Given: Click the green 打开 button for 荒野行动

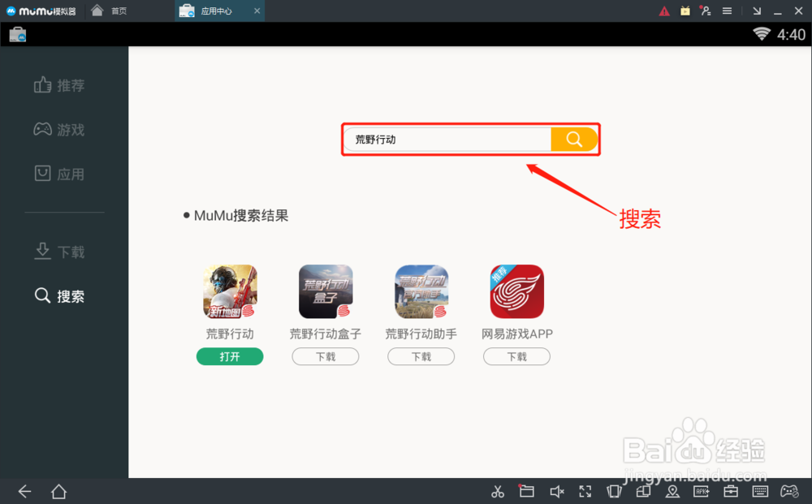Looking at the screenshot, I should (x=230, y=356).
